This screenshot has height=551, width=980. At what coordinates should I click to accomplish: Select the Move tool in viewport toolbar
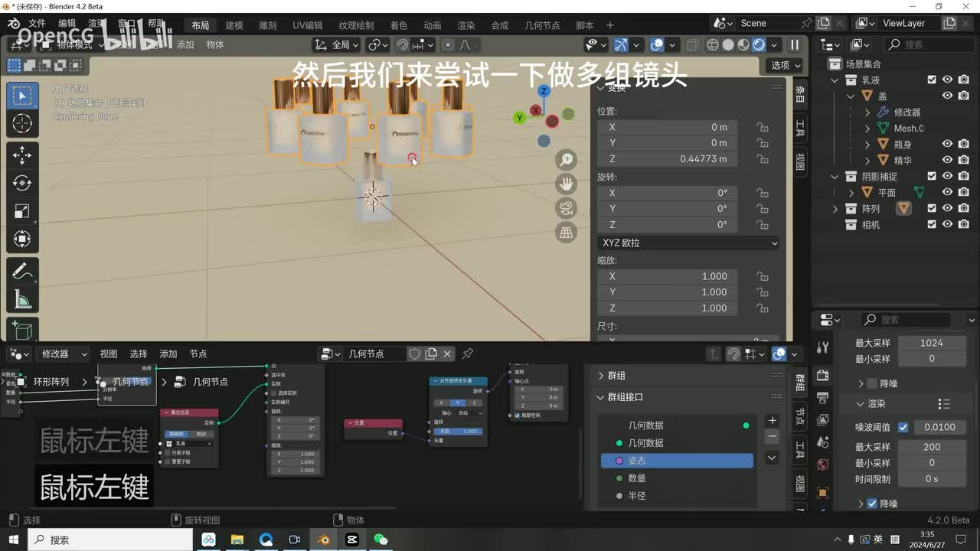(x=22, y=154)
